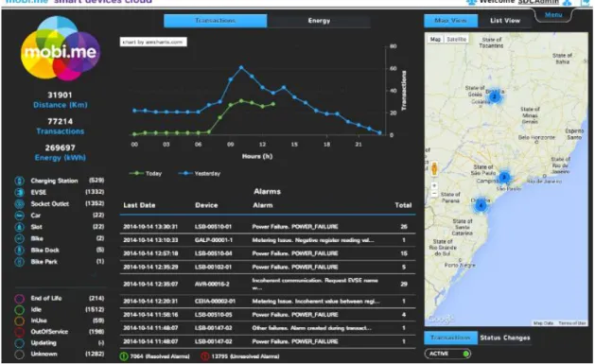595x364 pixels.
Task: Click the Car icon in device list
Action: (19, 216)
